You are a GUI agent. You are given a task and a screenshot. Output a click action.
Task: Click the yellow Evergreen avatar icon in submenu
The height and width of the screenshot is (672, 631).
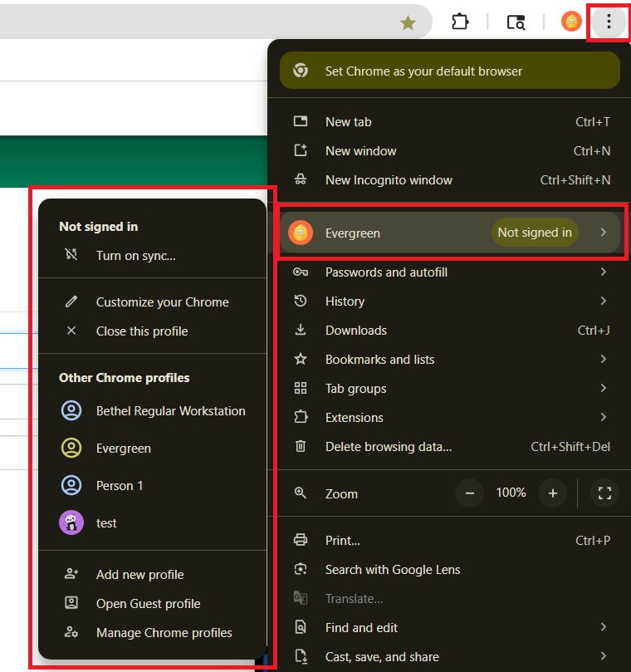click(71, 448)
